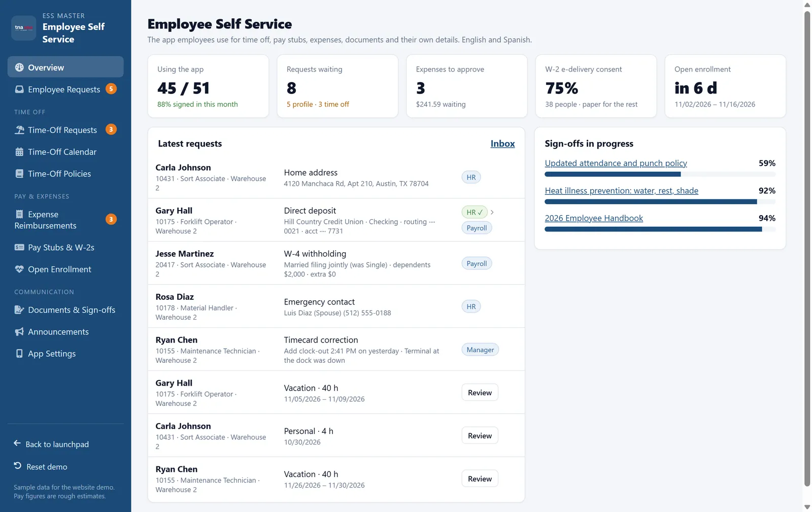Open the Inbox link

click(502, 144)
